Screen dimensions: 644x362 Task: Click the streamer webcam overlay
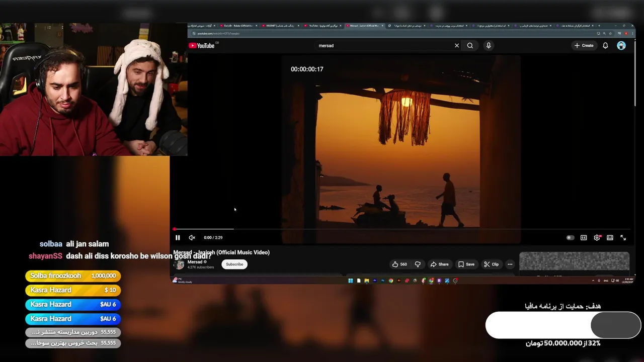coord(94,89)
